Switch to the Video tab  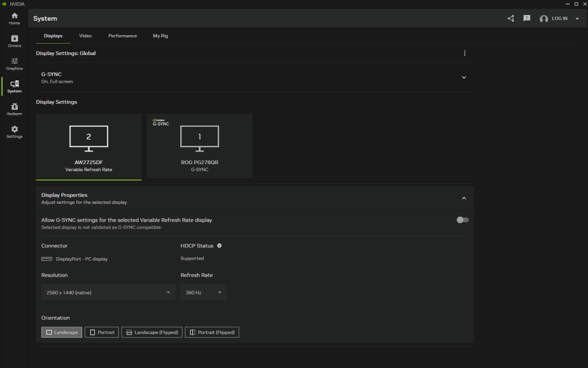pyautogui.click(x=85, y=36)
